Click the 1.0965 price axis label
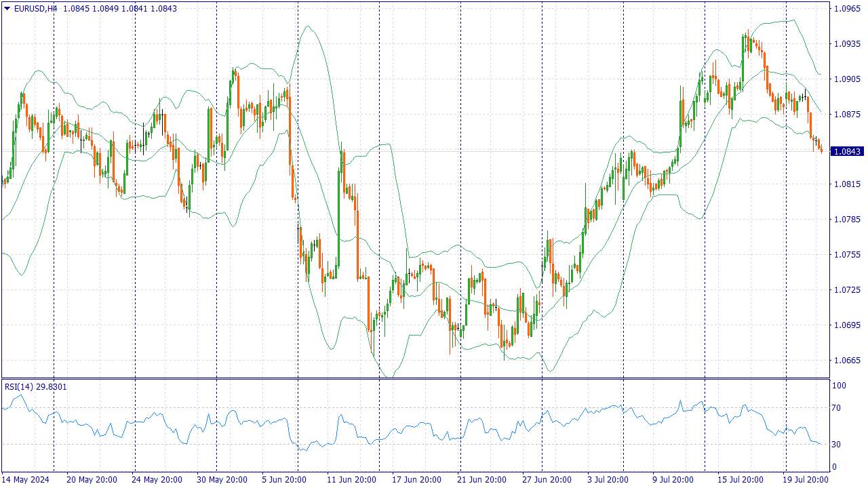868x488 pixels. point(848,9)
